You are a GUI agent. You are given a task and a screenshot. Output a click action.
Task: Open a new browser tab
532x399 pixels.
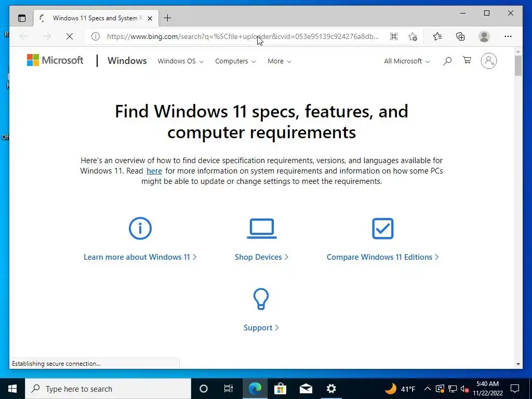(x=167, y=18)
